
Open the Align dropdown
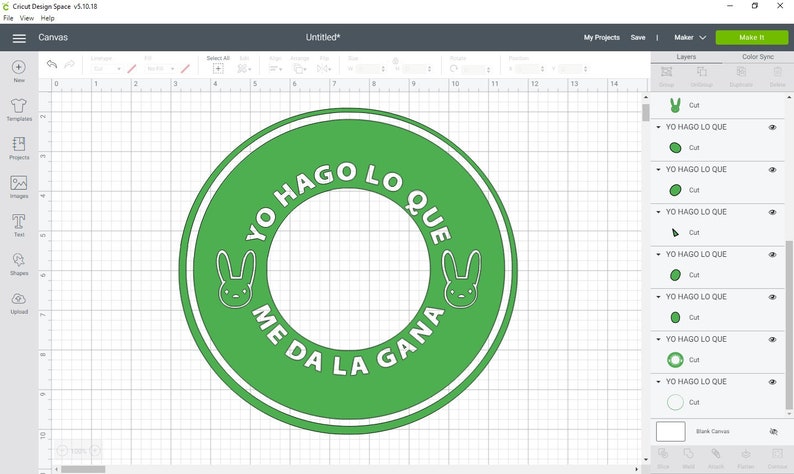(275, 69)
